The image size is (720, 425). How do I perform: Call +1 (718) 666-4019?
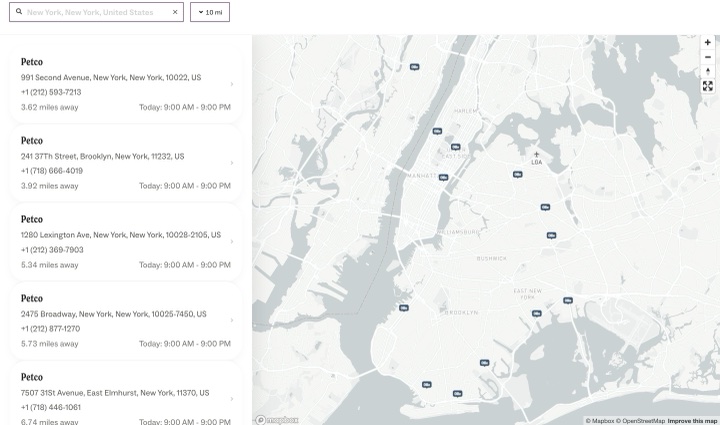tap(52, 171)
